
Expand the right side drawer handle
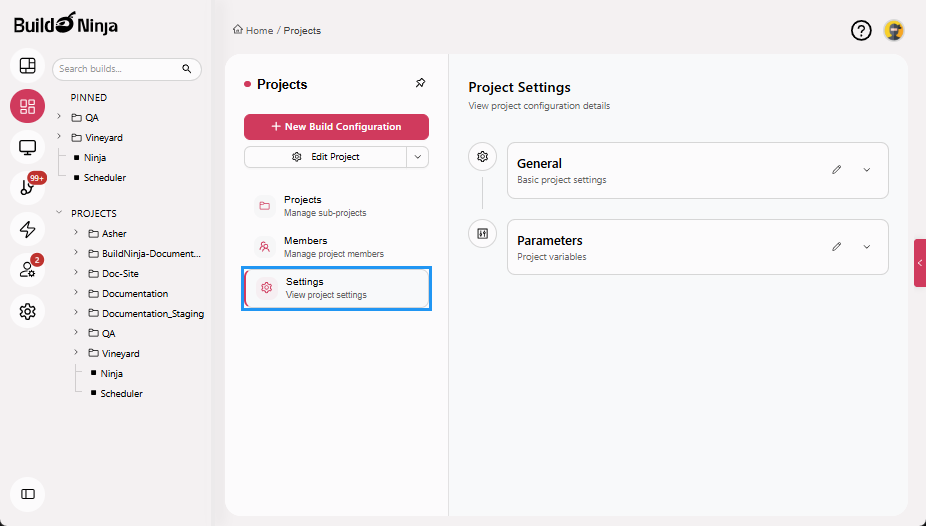pos(920,263)
